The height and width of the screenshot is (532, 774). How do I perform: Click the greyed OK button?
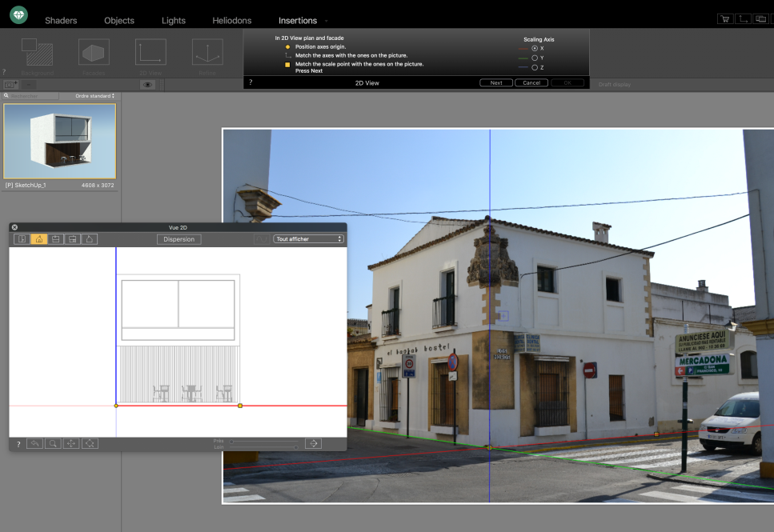[567, 83]
